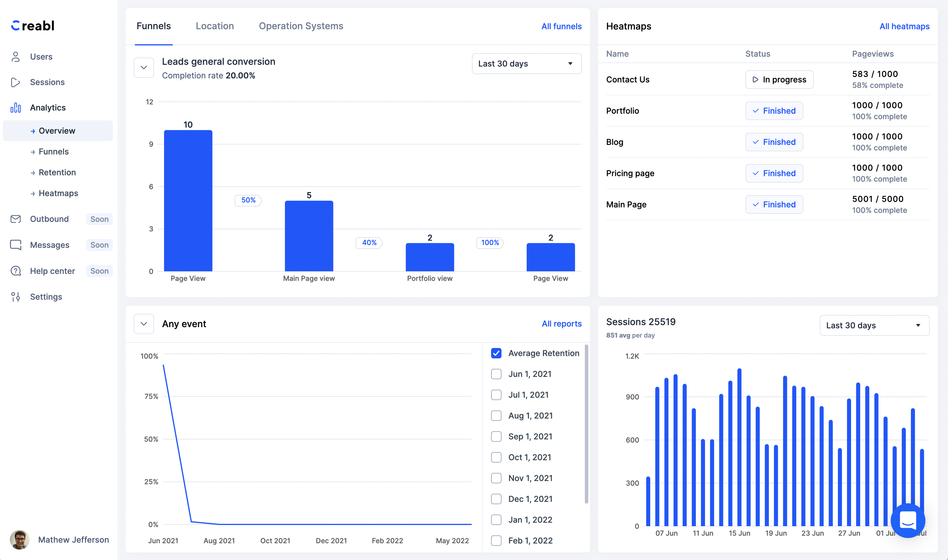Open the Users section
Image resolution: width=948 pixels, height=560 pixels.
coord(41,56)
